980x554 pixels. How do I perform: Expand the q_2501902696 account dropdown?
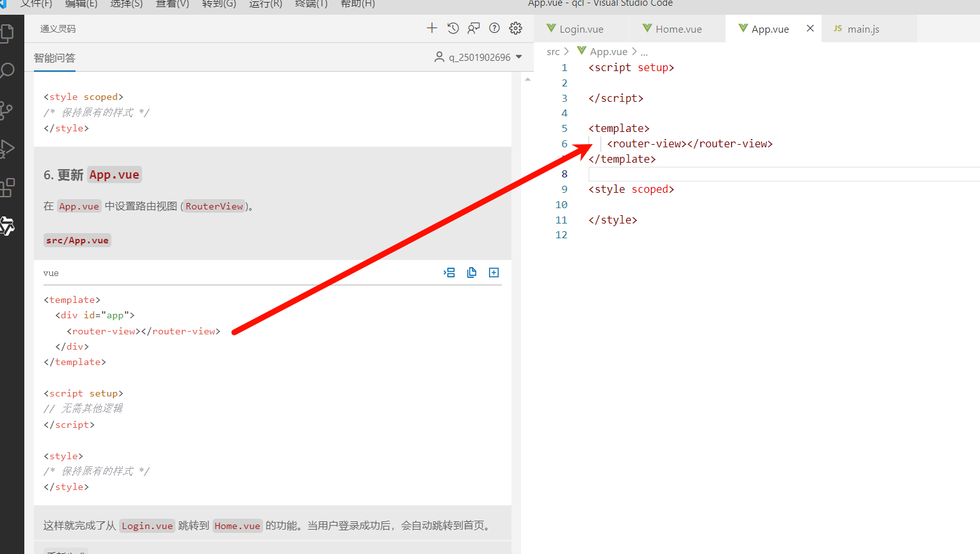[479, 57]
